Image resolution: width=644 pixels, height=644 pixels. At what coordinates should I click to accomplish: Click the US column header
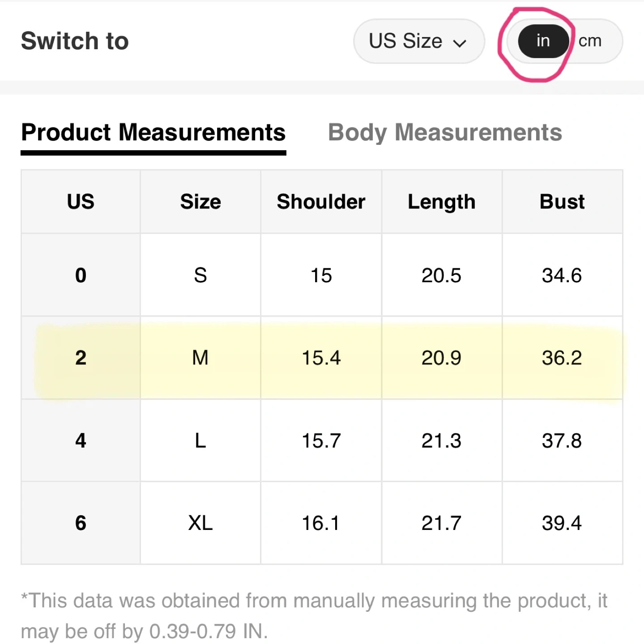tap(81, 202)
